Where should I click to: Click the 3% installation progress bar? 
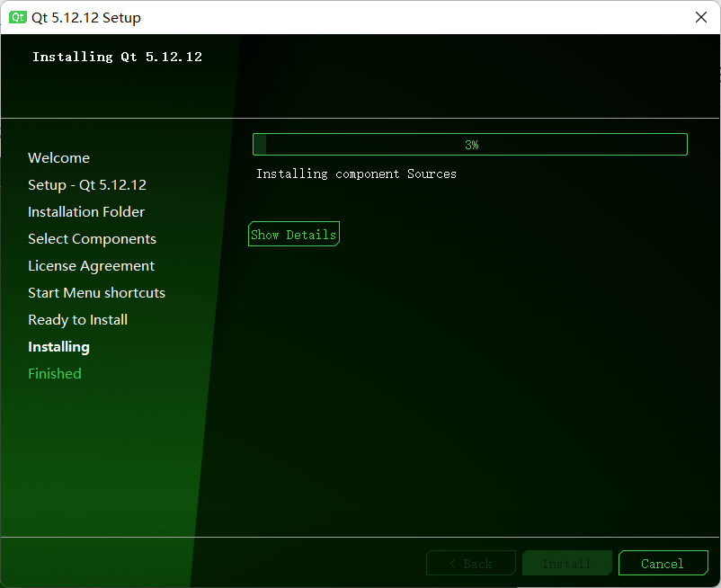(470, 145)
